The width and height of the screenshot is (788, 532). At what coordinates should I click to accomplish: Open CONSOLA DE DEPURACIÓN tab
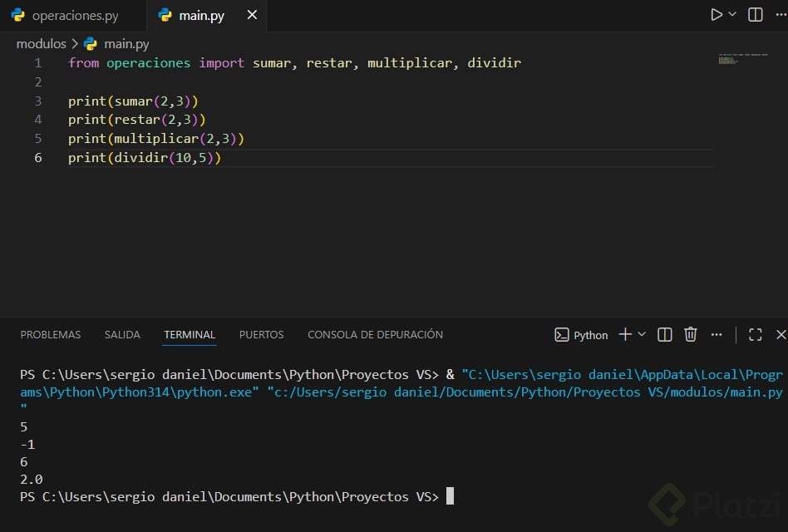tap(375, 334)
